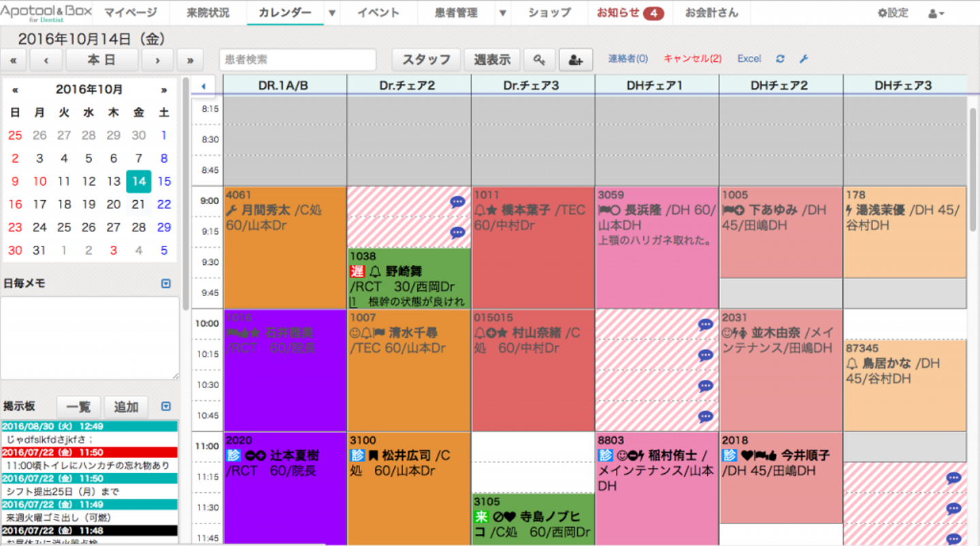Screen dimensions: 980x546
Task: Open the ショップ tab
Action: click(549, 13)
